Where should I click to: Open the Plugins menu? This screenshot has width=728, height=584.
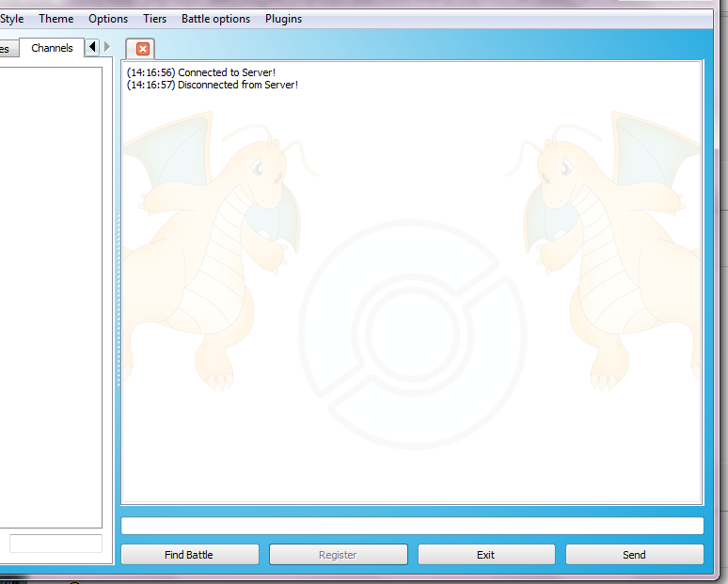284,19
